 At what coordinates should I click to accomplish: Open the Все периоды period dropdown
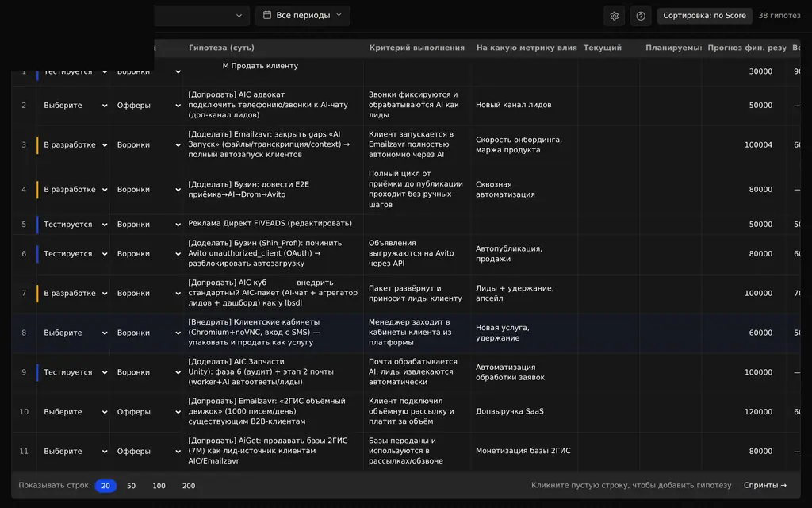[302, 16]
